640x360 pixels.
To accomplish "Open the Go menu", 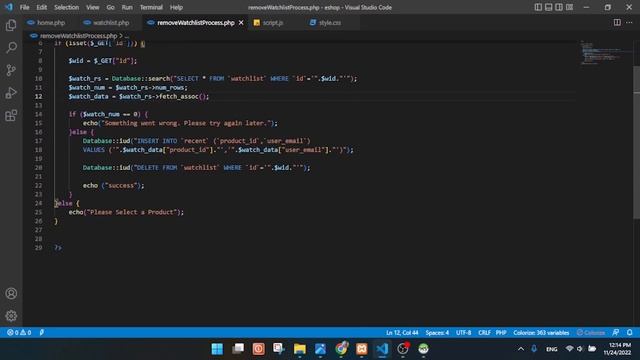I will point(111,7).
